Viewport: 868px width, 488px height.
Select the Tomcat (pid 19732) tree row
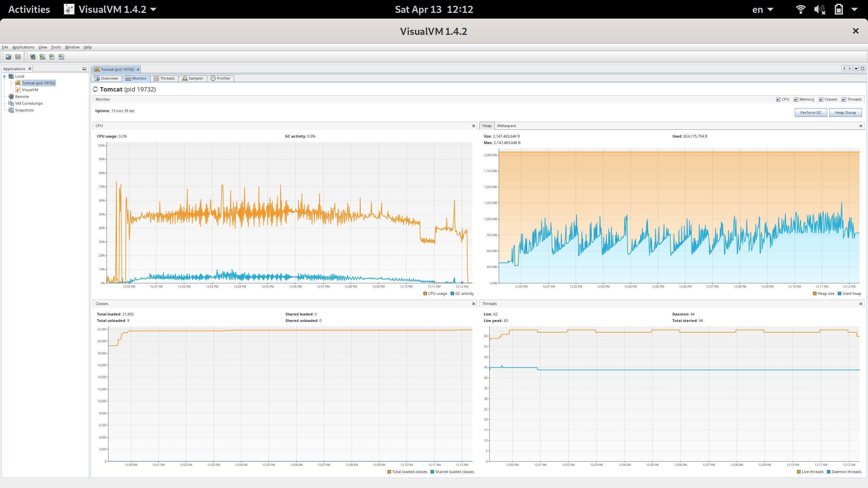pyautogui.click(x=39, y=83)
